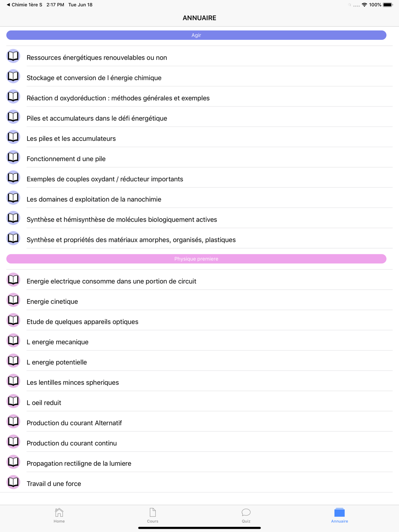399x532 pixels.
Task: Select the purple Agir section header
Action: [196, 35]
